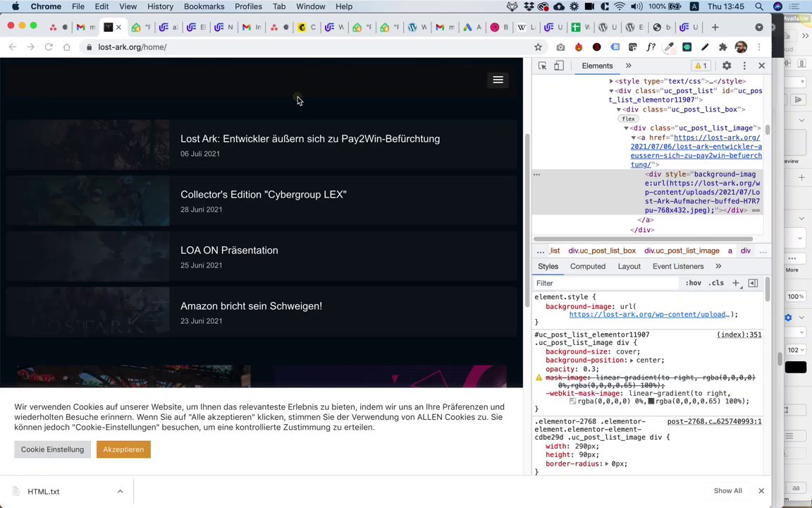Image resolution: width=812 pixels, height=508 pixels.
Task: Collapse the uc_post_list div node
Action: tap(612, 91)
